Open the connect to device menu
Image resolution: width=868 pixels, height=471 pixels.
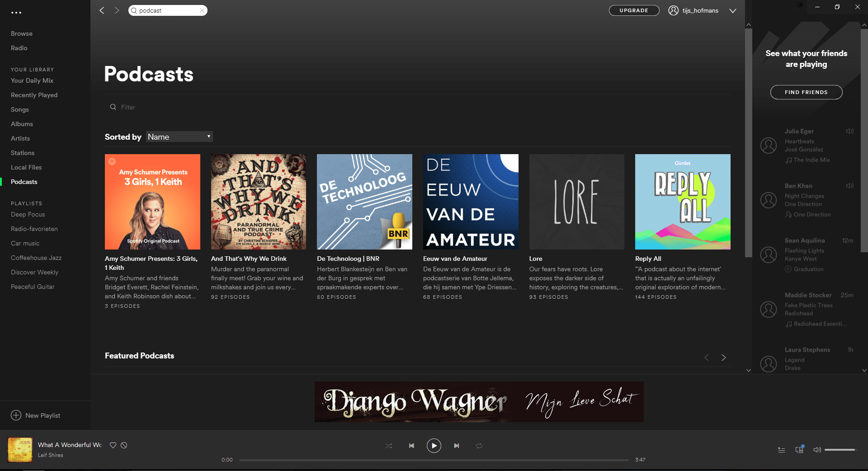tap(799, 449)
